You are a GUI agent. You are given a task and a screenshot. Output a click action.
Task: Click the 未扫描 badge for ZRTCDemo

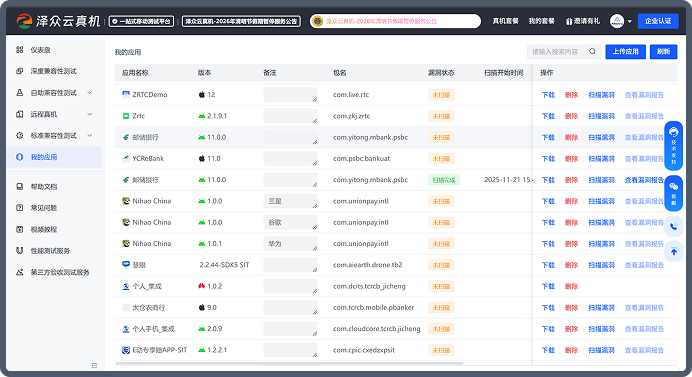pyautogui.click(x=441, y=95)
